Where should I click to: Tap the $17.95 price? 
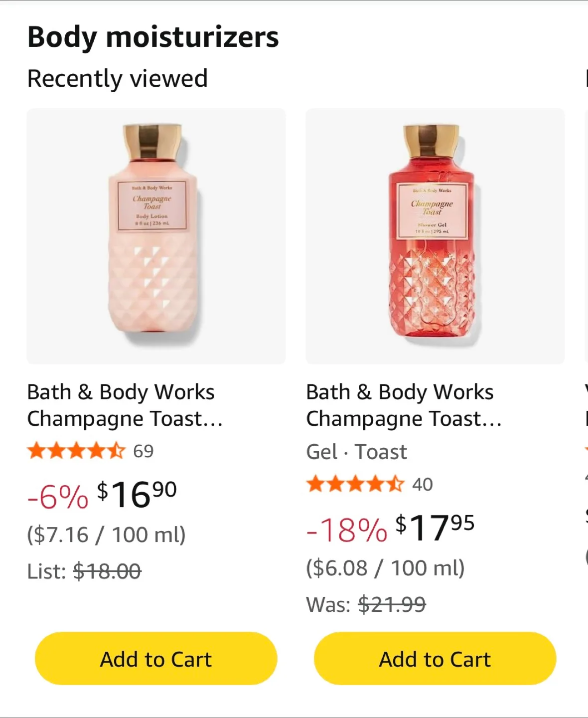pyautogui.click(x=435, y=528)
